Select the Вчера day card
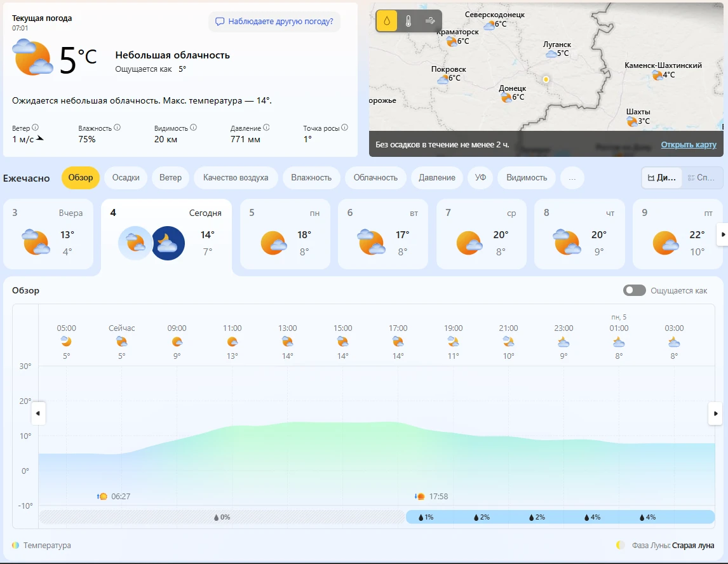The height and width of the screenshot is (564, 728). point(48,234)
